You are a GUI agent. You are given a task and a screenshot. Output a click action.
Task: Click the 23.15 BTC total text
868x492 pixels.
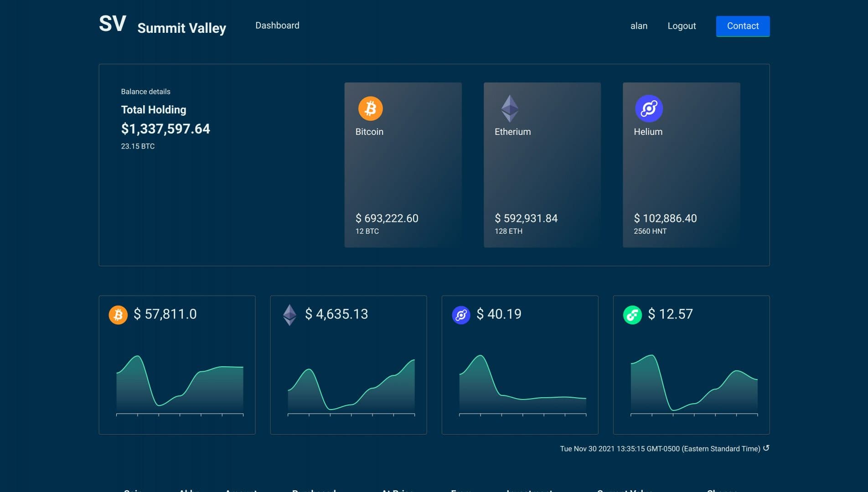[x=138, y=146]
